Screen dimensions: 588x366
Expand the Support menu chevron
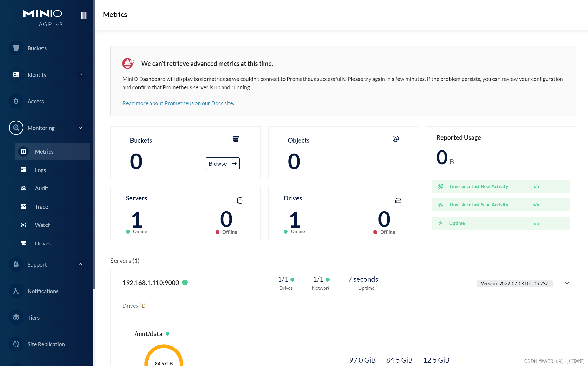pos(81,264)
